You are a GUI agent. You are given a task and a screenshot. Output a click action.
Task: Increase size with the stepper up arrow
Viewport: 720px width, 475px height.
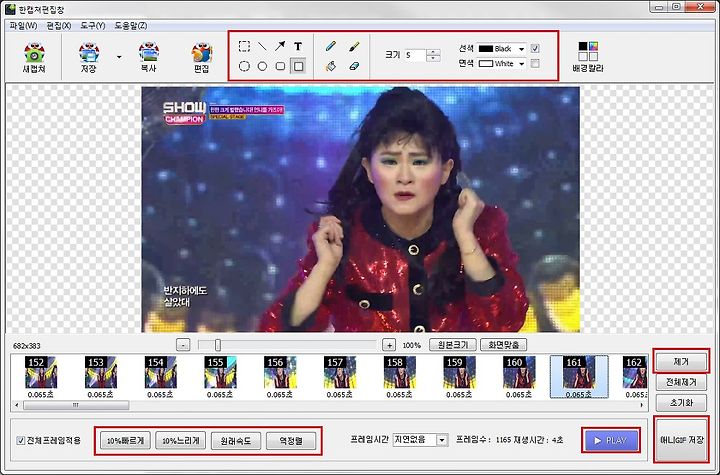433,52
